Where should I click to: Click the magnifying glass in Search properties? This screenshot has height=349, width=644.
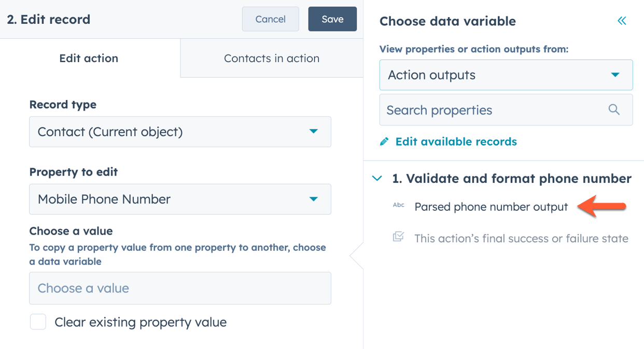click(614, 109)
